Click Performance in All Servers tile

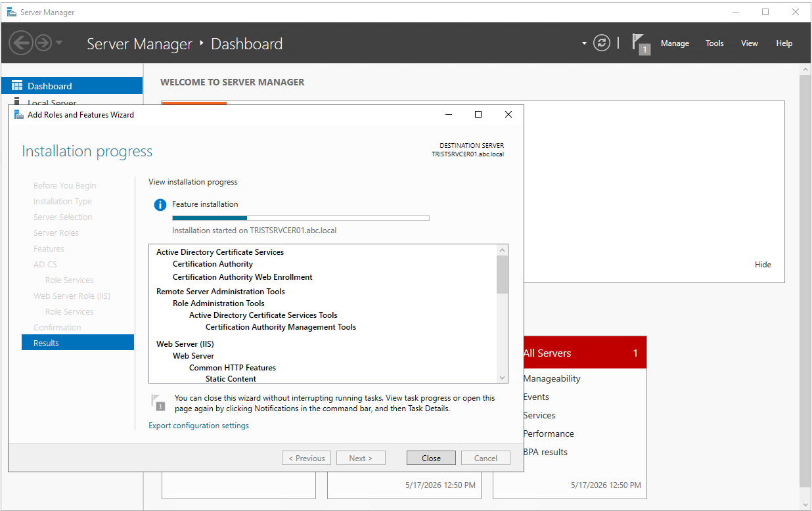tap(549, 433)
